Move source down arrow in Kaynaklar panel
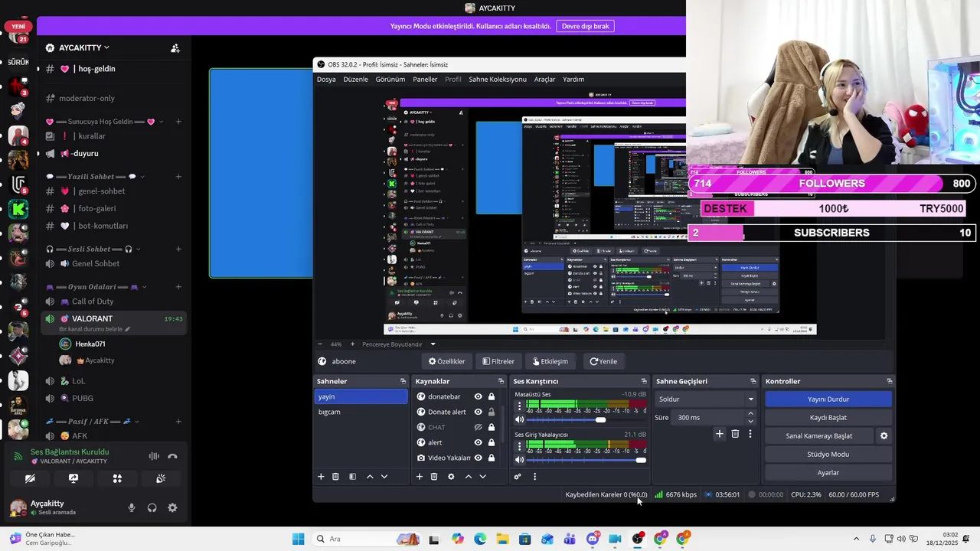980x551 pixels. click(x=482, y=477)
